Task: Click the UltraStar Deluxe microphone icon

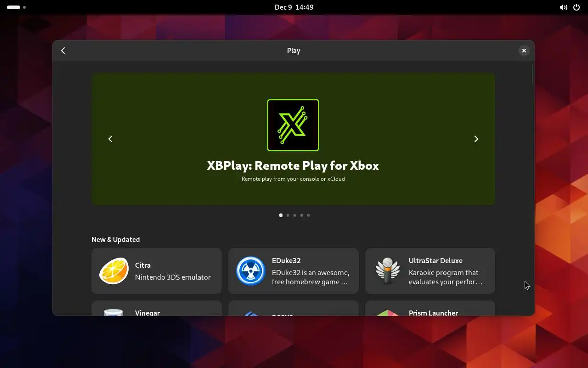Action: point(387,271)
